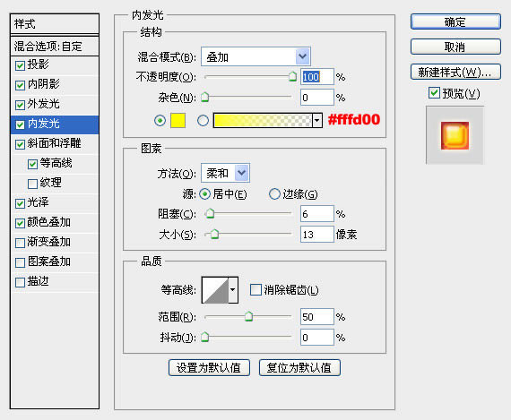
Task: Open the gradient picker dropdown arrow
Action: [317, 121]
